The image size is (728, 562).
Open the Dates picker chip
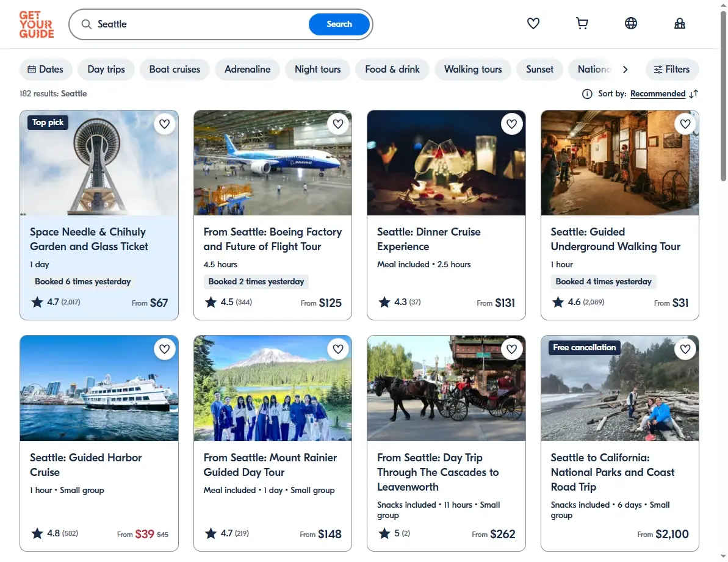(46, 70)
